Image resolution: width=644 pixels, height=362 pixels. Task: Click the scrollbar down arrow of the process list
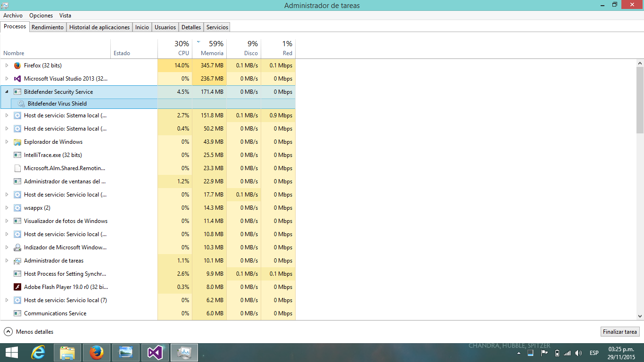pyautogui.click(x=640, y=316)
